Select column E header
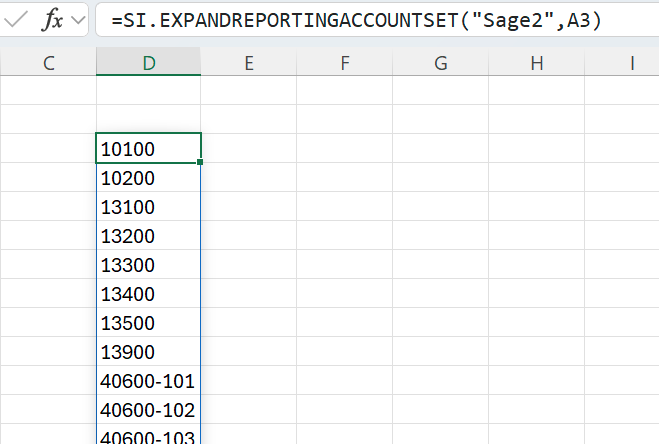 coord(248,63)
